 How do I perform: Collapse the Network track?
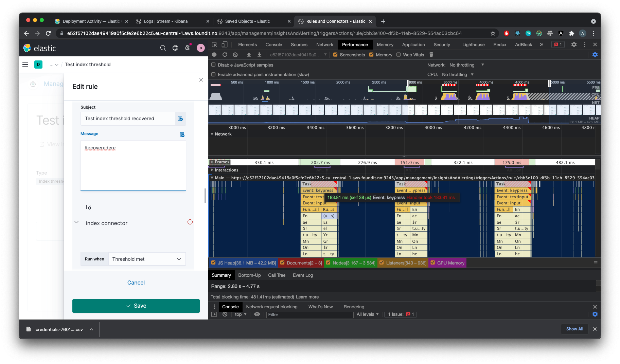tap(212, 134)
